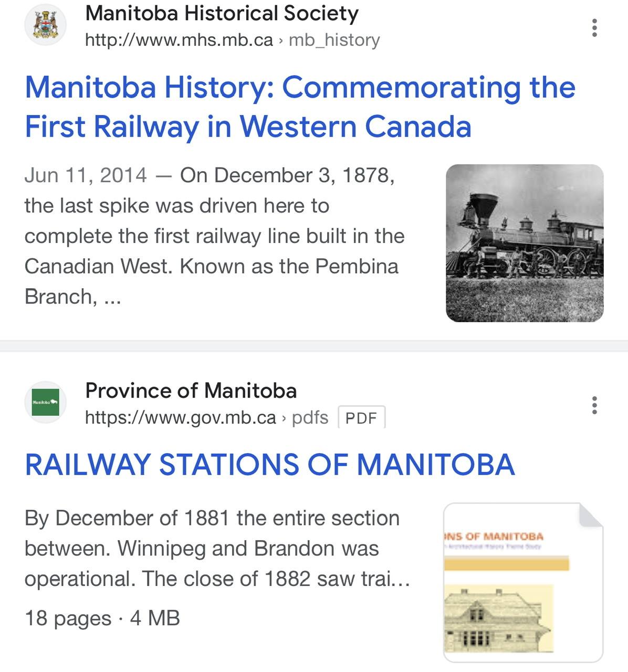Screen dimensions: 628x672
Task: Open the Manitoba Historical Society favicon
Action: (x=46, y=25)
